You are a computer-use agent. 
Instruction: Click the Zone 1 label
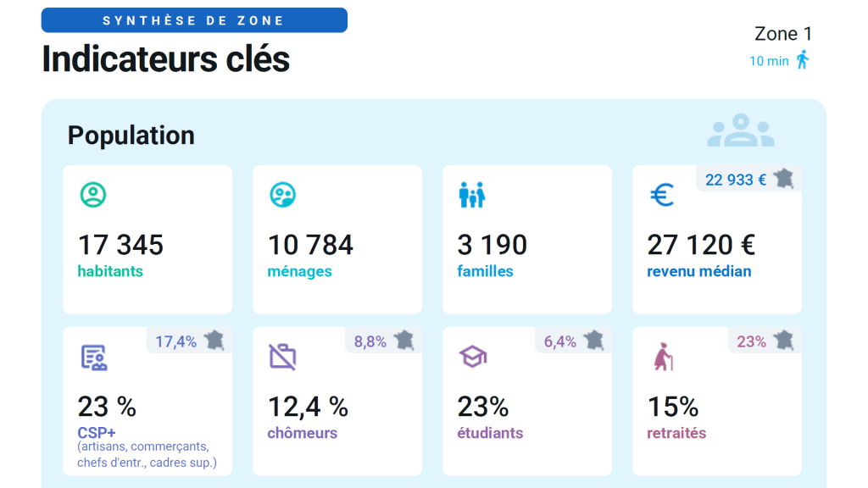coord(782,34)
